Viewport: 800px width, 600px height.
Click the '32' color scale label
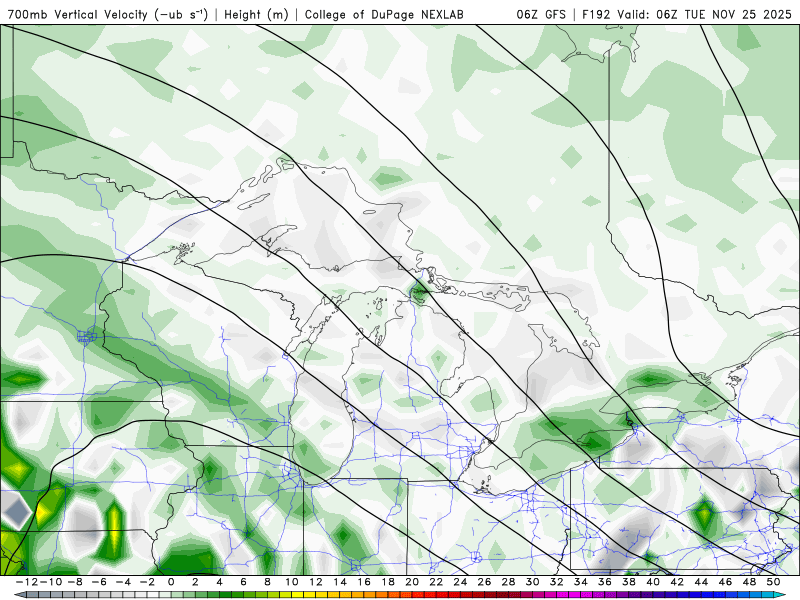[x=557, y=582]
